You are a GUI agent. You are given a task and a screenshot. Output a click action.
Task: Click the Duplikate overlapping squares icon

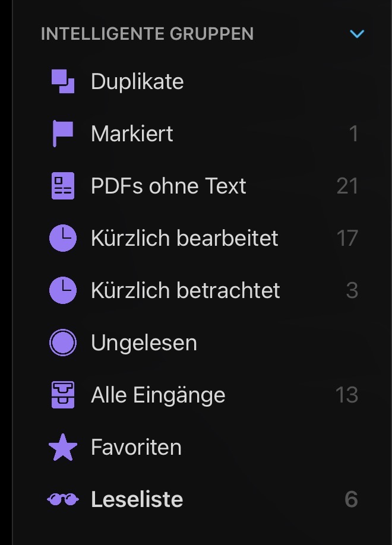pos(62,81)
